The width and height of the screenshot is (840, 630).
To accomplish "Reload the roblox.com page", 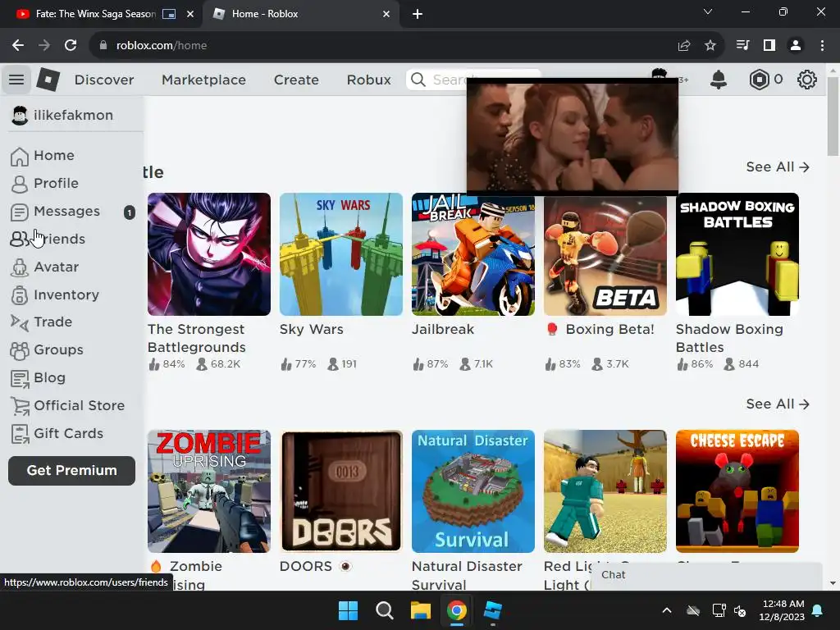I will pos(71,46).
